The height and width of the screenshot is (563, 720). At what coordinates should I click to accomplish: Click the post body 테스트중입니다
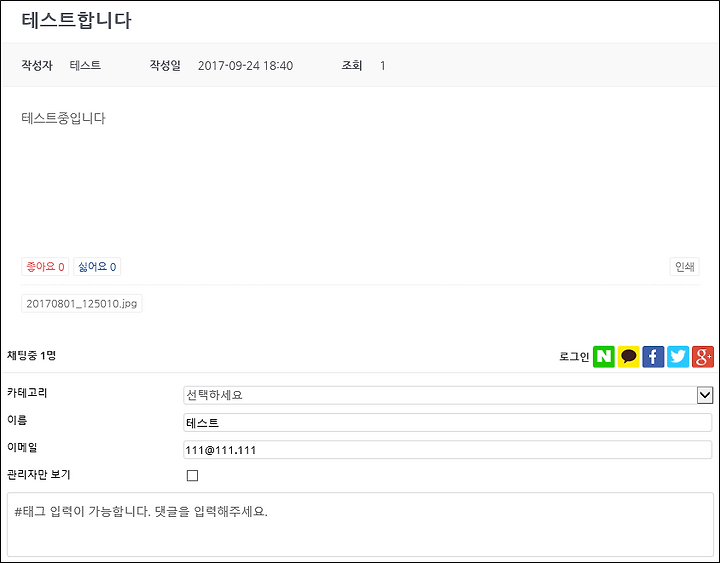click(63, 118)
